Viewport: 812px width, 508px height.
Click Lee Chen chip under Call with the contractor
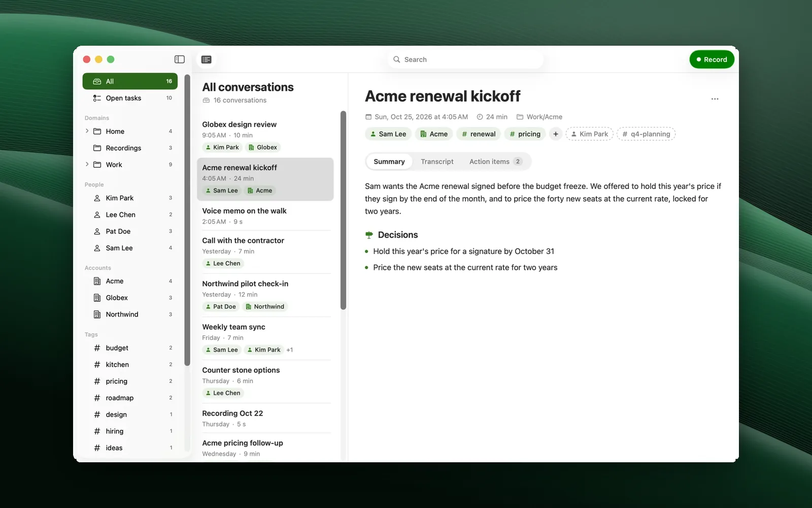click(x=223, y=263)
